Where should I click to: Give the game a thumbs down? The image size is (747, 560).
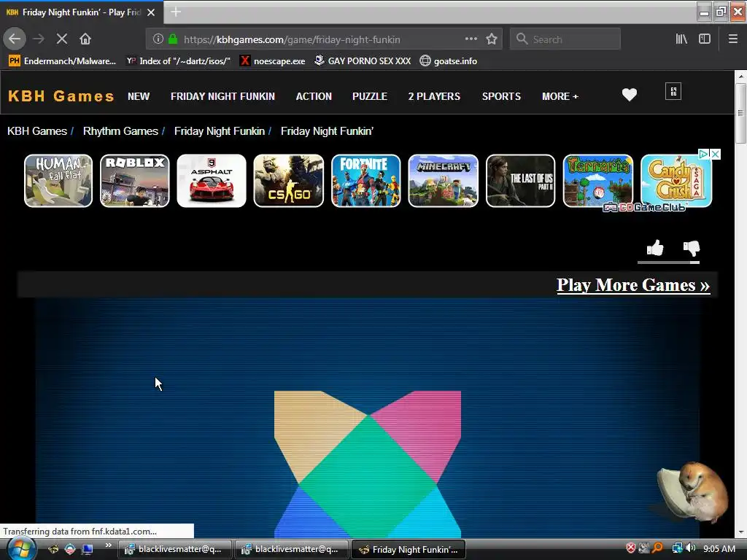[692, 248]
